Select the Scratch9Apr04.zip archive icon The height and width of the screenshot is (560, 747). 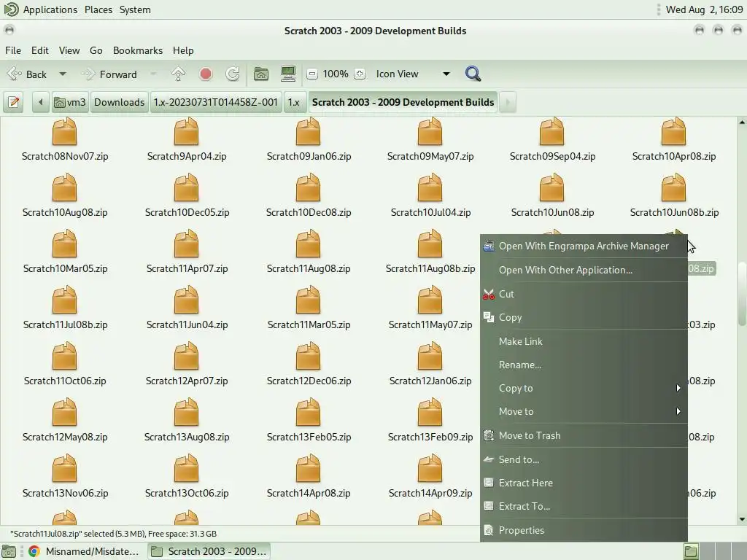[x=186, y=132]
